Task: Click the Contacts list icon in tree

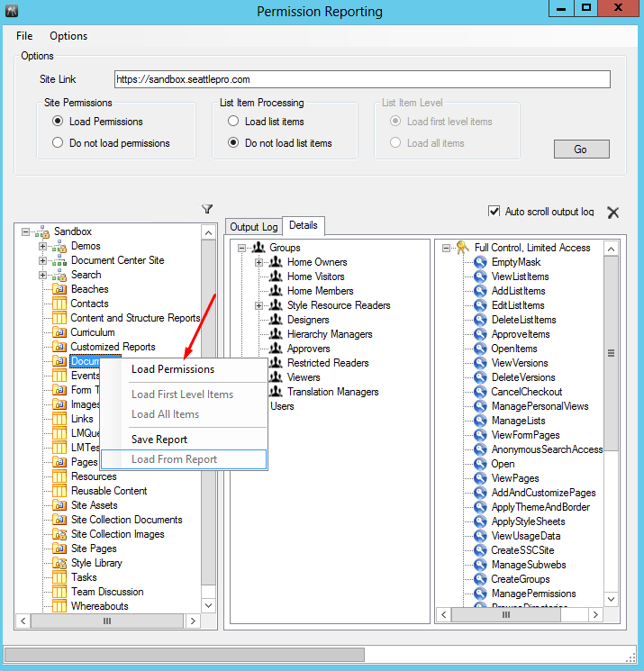Action: coord(59,304)
